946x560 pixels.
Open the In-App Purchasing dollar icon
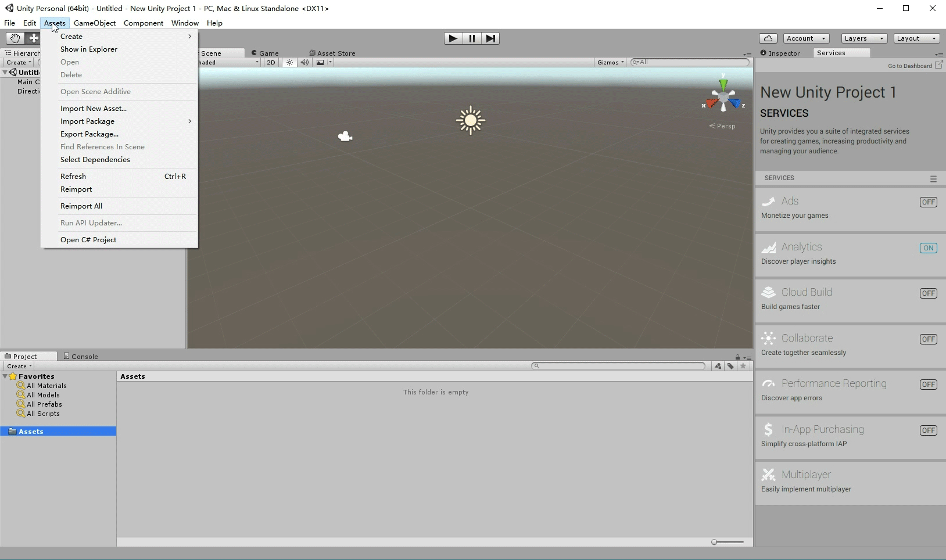[768, 429]
